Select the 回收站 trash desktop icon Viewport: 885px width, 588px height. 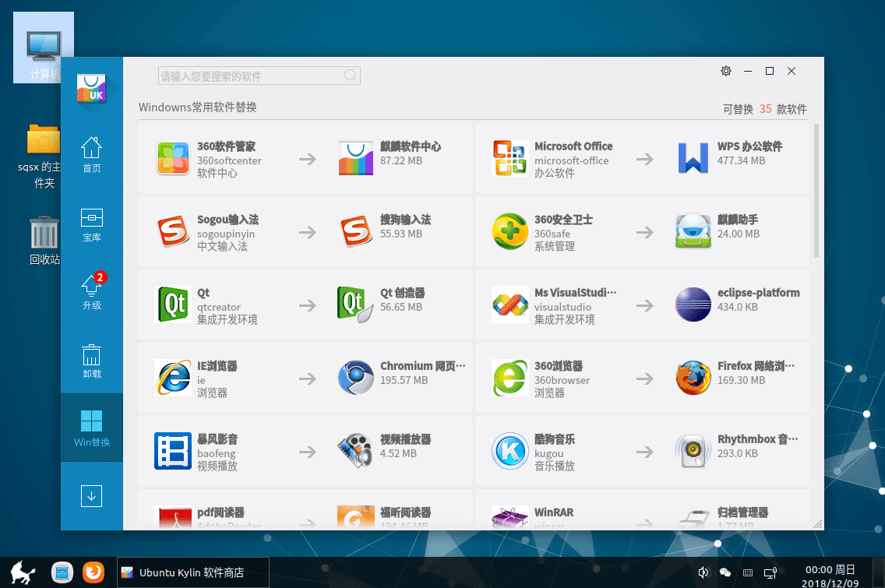coord(44,241)
